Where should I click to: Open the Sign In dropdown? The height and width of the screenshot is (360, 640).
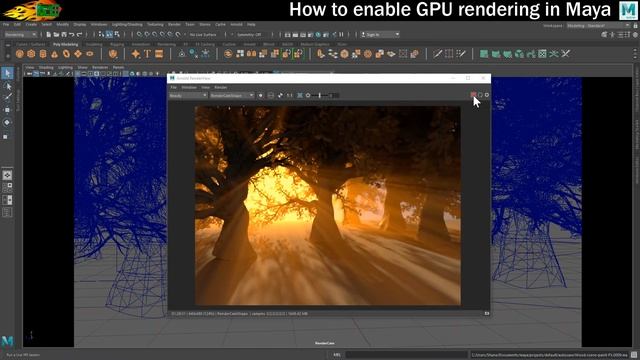380,35
